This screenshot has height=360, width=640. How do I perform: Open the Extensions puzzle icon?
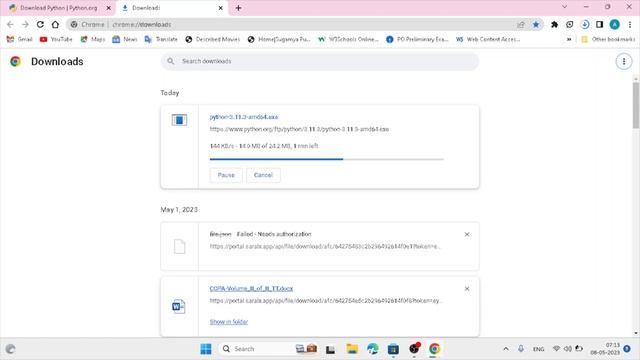(x=554, y=24)
